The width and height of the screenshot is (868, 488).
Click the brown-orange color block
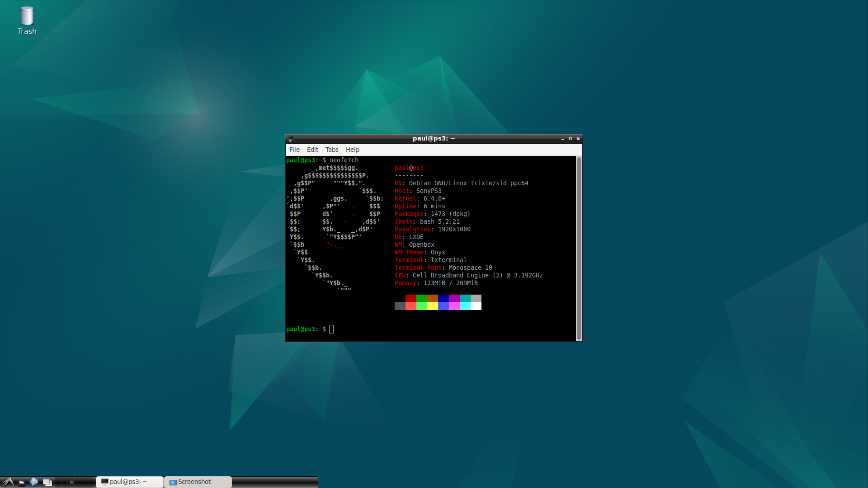click(433, 298)
